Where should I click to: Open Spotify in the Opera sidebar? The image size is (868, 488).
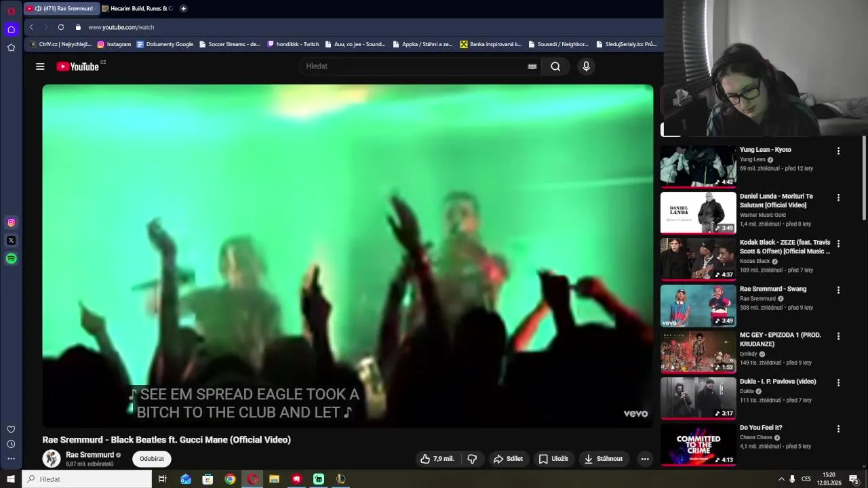coord(11,258)
